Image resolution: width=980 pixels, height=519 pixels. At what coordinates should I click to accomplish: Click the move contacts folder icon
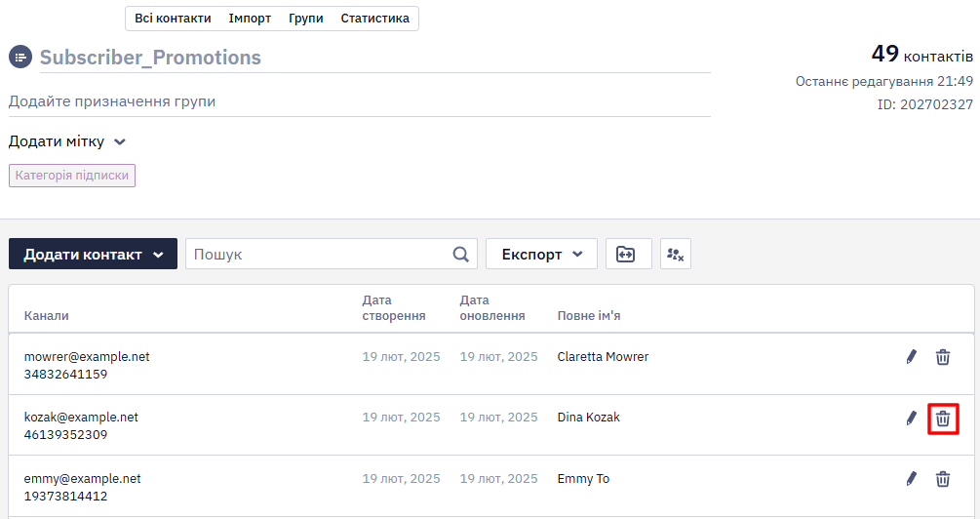pos(628,254)
